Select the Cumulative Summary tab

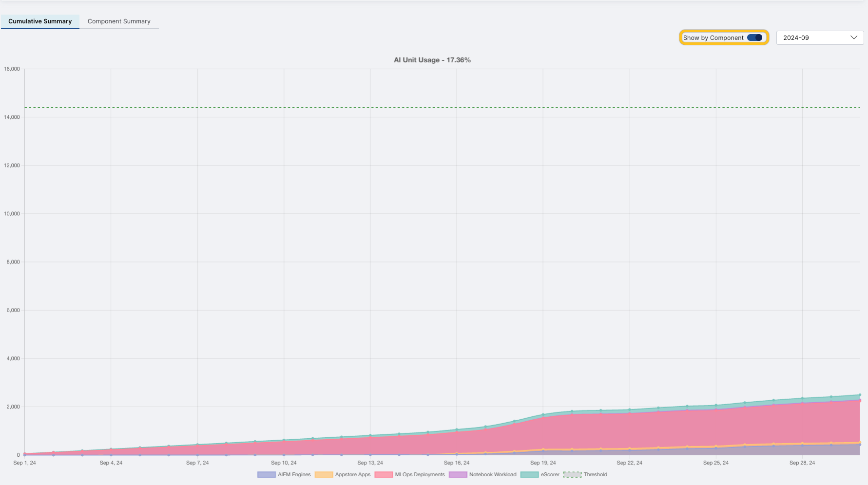pos(39,21)
